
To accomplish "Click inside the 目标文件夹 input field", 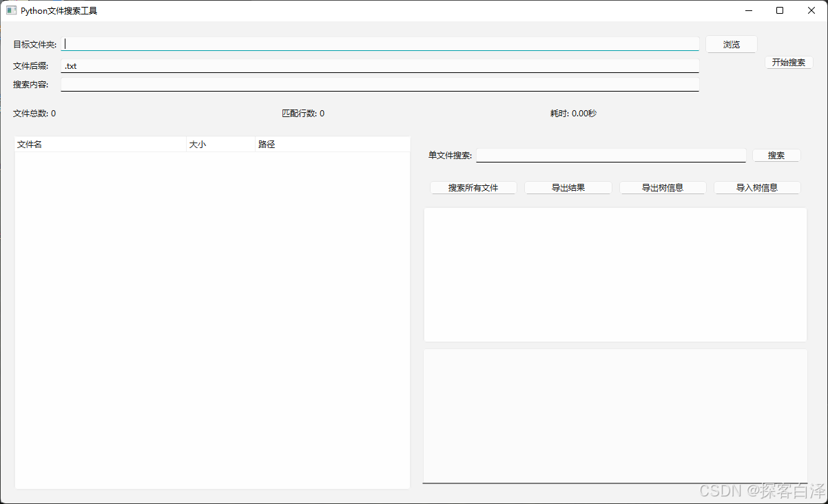I will [379, 43].
